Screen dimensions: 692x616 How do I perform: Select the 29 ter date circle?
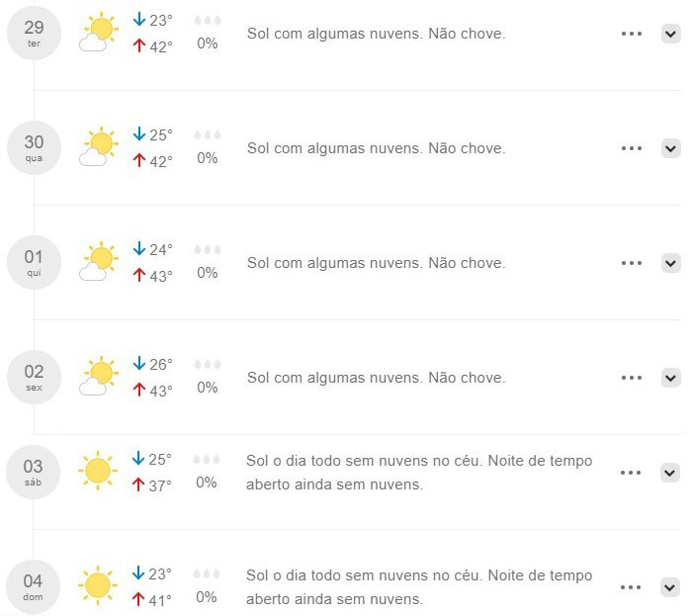(34, 33)
